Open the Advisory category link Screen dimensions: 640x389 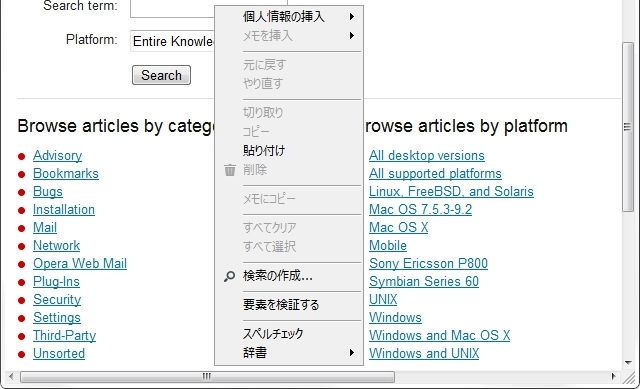(58, 156)
